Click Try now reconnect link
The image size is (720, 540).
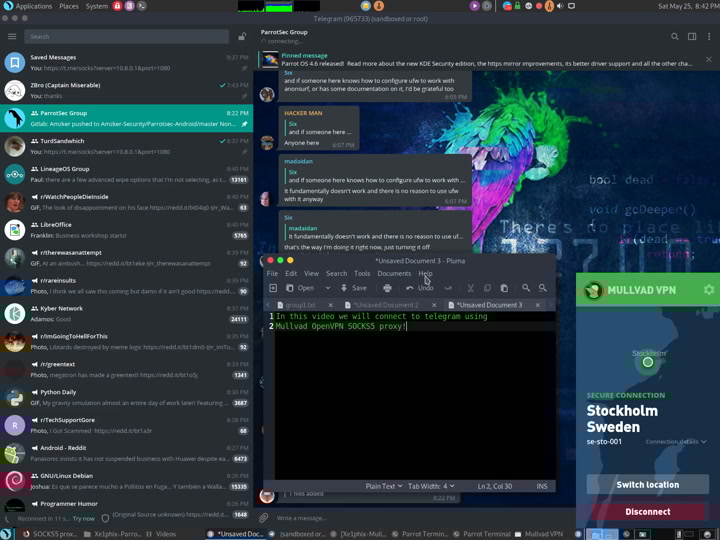pos(84,518)
